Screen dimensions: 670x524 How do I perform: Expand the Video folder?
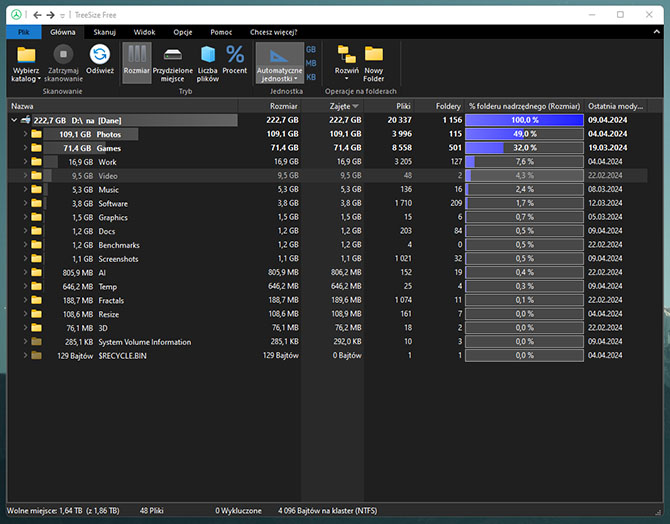pyautogui.click(x=25, y=175)
